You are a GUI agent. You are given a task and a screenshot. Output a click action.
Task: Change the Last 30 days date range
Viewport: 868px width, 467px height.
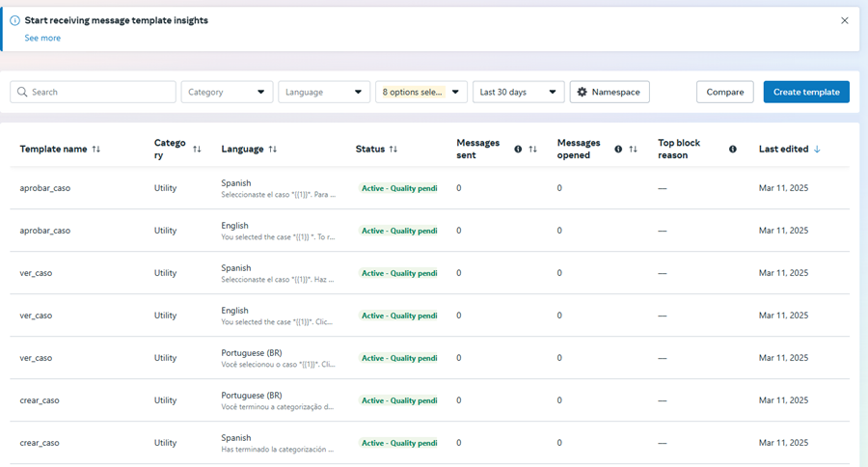tap(518, 92)
